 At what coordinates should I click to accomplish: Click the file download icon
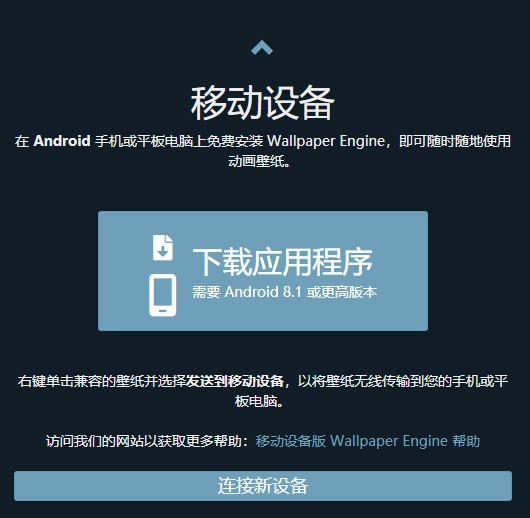pyautogui.click(x=163, y=248)
